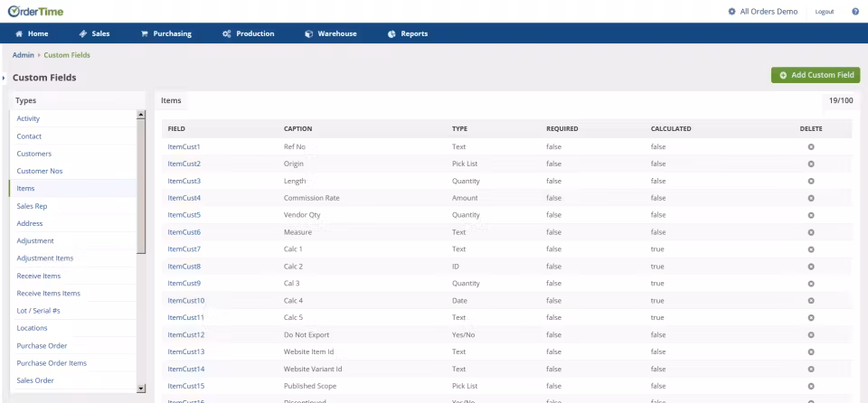Collapse the left side panel arrow
Viewport: 868px width, 403px height.
click(x=4, y=78)
